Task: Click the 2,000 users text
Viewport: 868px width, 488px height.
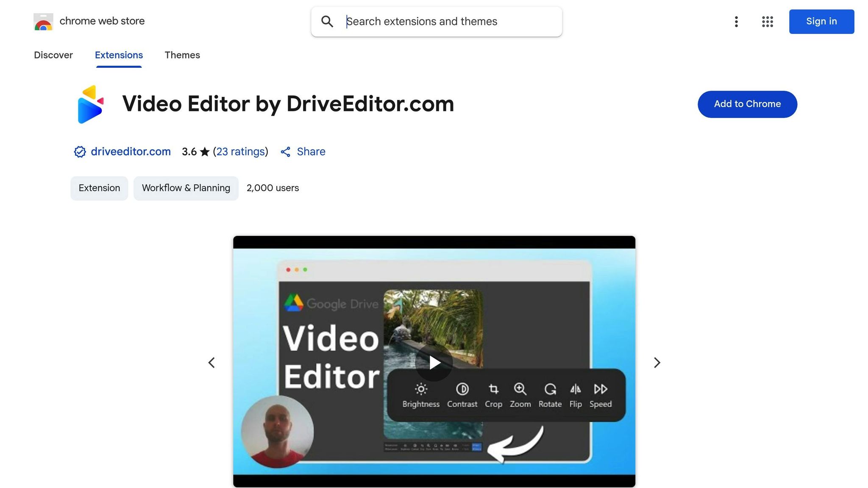Action: tap(273, 188)
